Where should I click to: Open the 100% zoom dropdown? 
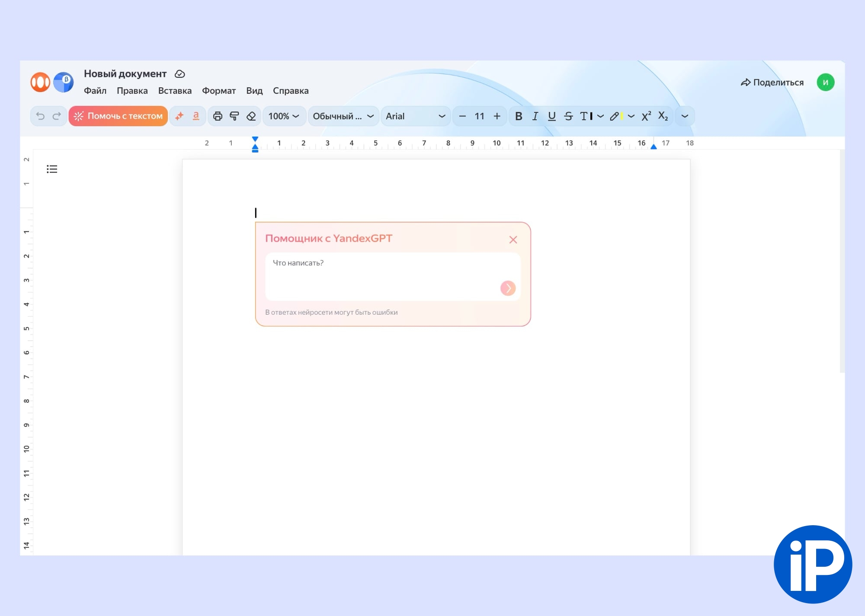click(x=284, y=116)
